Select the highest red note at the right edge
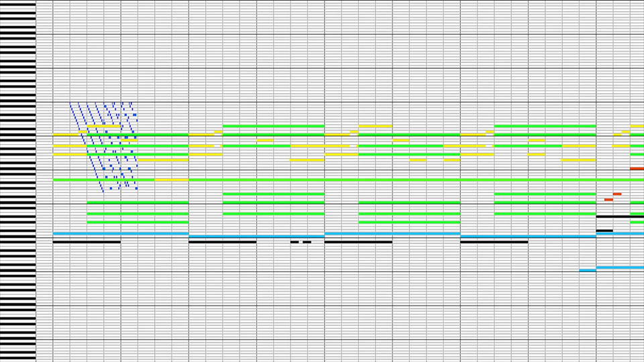This screenshot has height=362, width=644. pyautogui.click(x=637, y=168)
